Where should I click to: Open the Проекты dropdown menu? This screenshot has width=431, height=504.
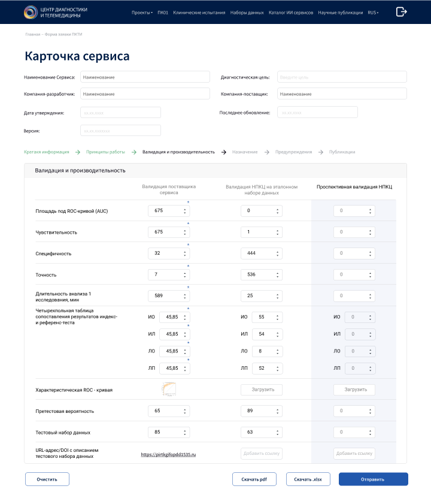tap(142, 13)
